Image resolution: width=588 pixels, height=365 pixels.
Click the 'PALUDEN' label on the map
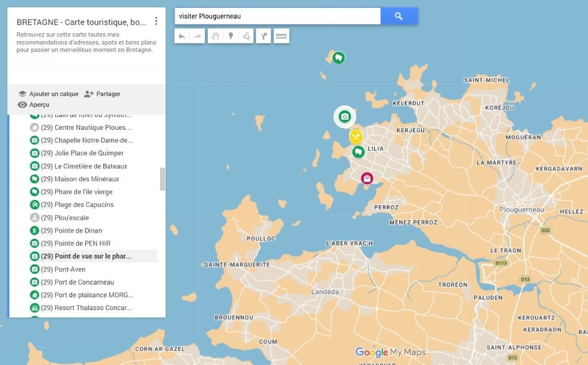click(488, 297)
